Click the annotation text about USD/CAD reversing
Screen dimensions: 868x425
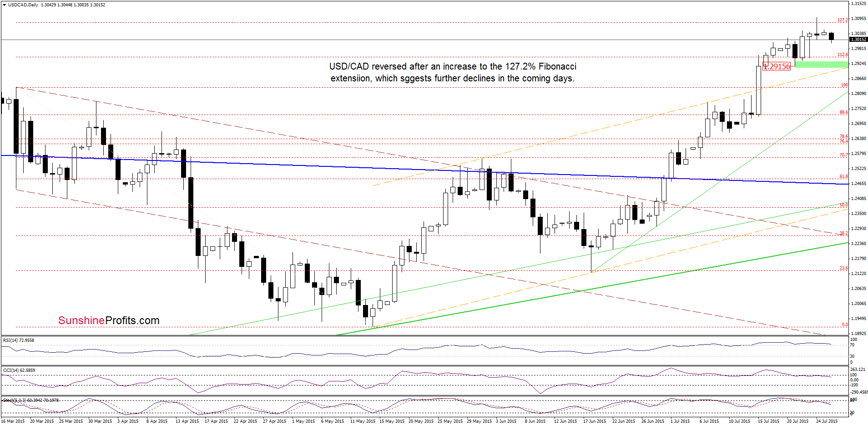pos(453,72)
